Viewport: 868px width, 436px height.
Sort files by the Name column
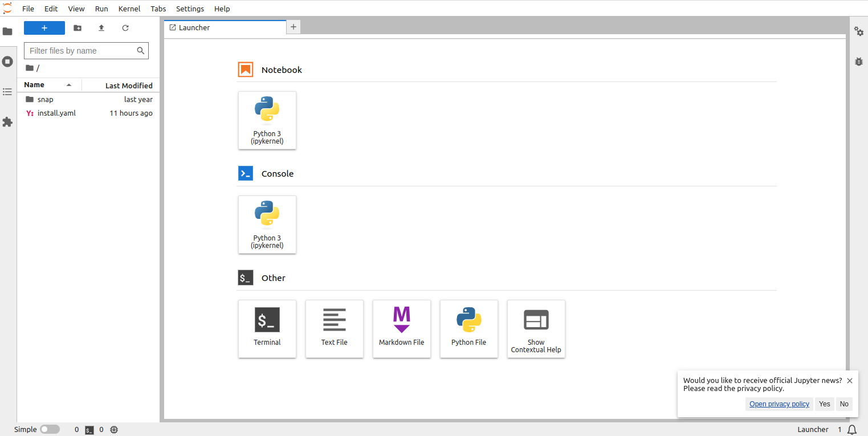[x=34, y=85]
